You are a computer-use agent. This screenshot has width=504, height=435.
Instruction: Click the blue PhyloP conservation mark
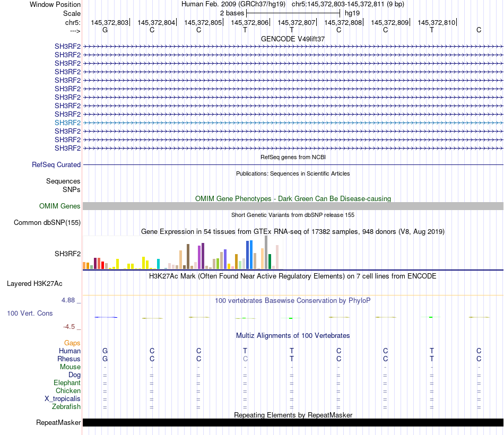tap(106, 317)
